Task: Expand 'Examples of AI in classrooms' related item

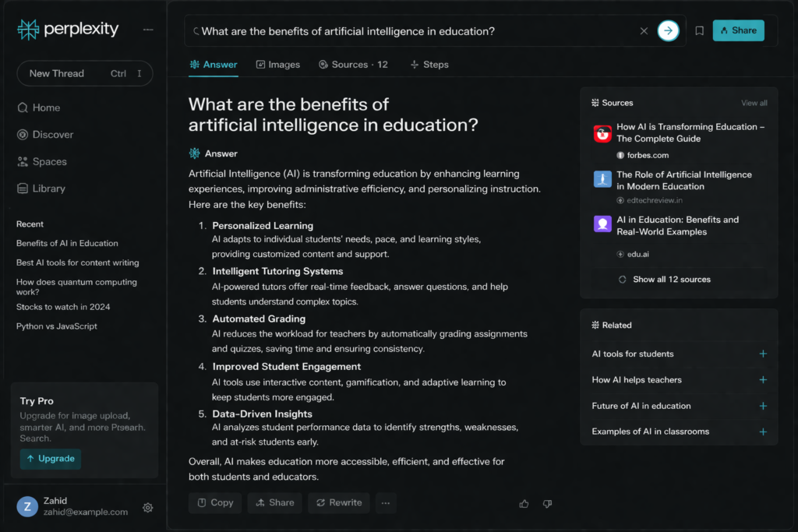Action: click(x=763, y=432)
